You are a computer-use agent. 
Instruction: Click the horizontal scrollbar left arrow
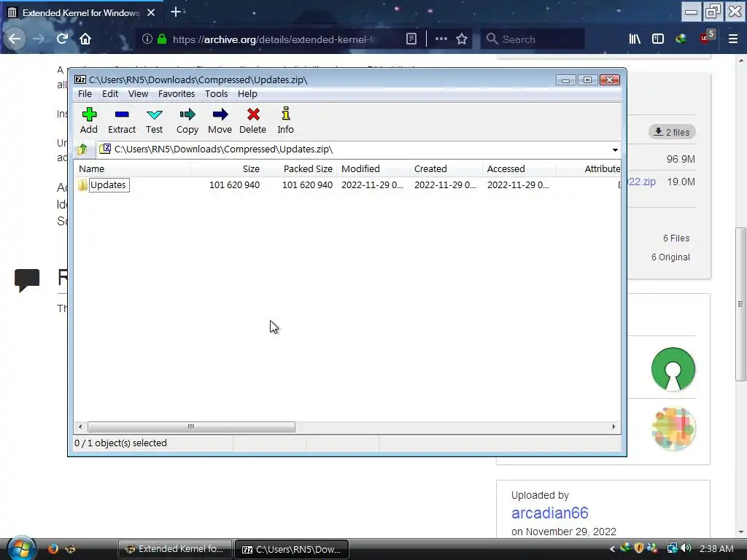[80, 427]
